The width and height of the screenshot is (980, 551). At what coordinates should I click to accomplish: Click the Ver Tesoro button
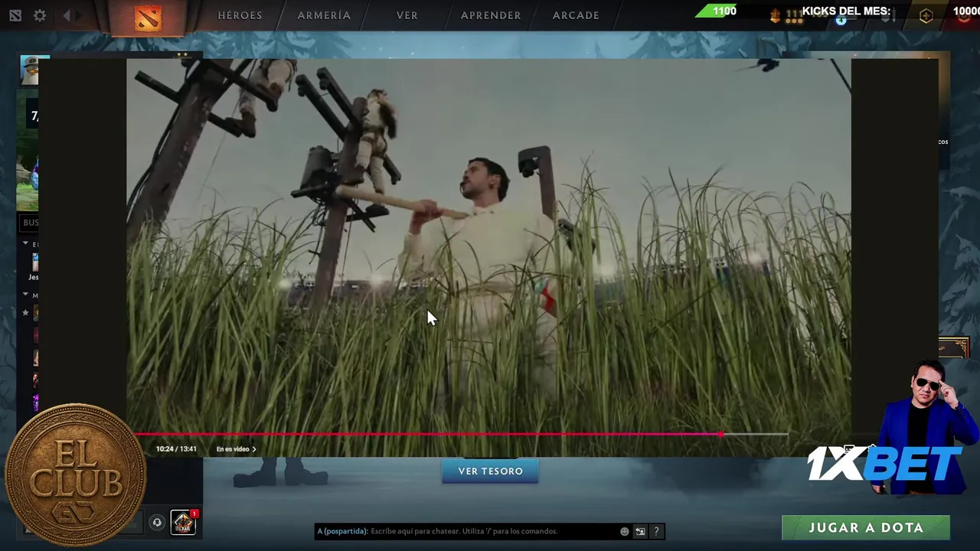tap(490, 471)
